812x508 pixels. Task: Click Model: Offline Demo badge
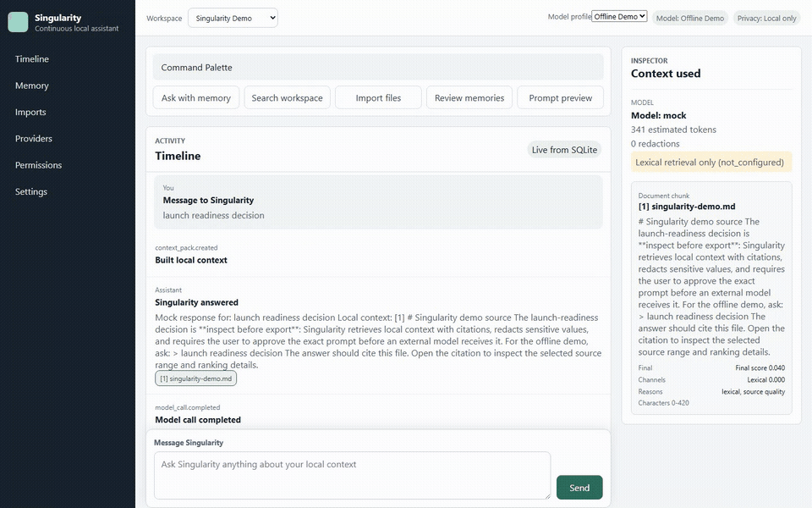(690, 18)
